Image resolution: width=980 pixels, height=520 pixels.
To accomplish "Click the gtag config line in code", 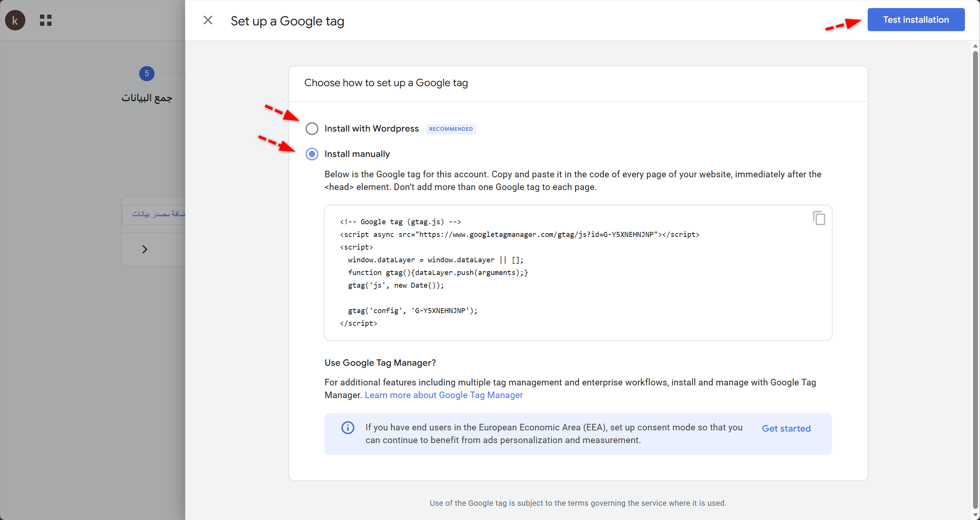I will point(413,311).
